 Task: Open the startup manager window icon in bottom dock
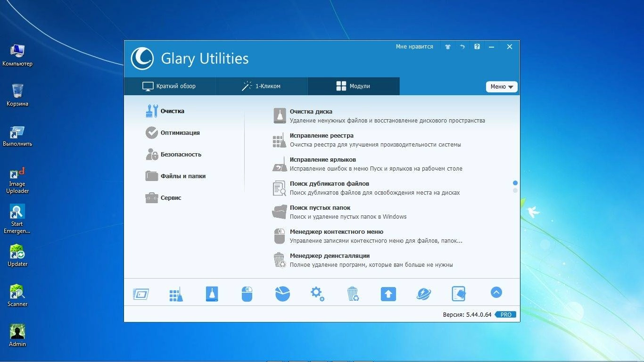141,294
